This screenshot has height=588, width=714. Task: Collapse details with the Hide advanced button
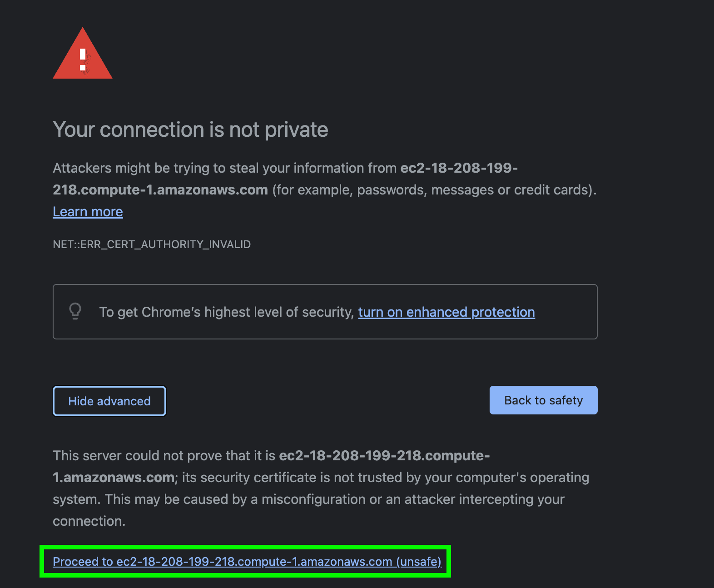click(x=109, y=401)
